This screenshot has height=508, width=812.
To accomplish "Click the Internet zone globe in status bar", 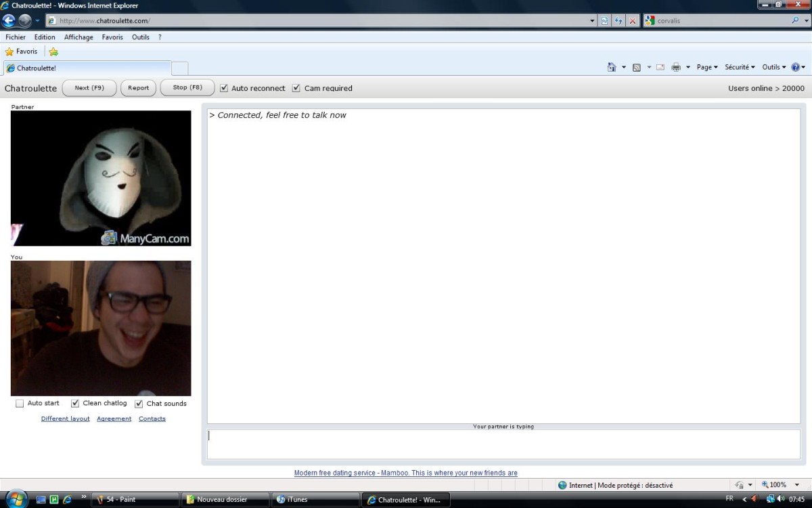I will pos(562,485).
